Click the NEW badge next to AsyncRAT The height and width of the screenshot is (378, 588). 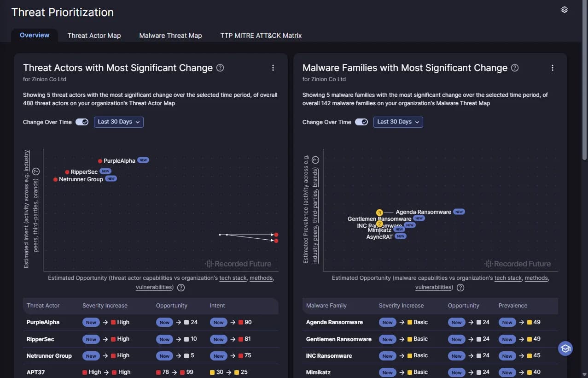(401, 236)
